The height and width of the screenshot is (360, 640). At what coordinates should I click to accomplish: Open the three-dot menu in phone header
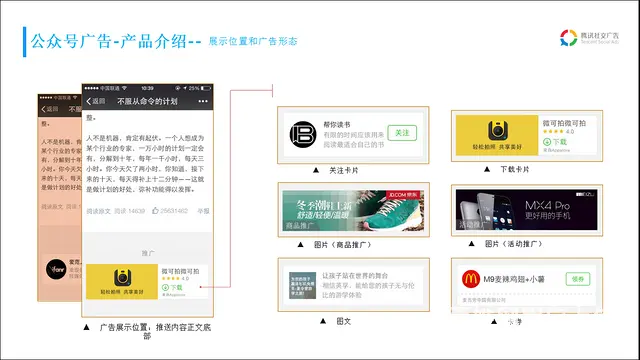203,101
